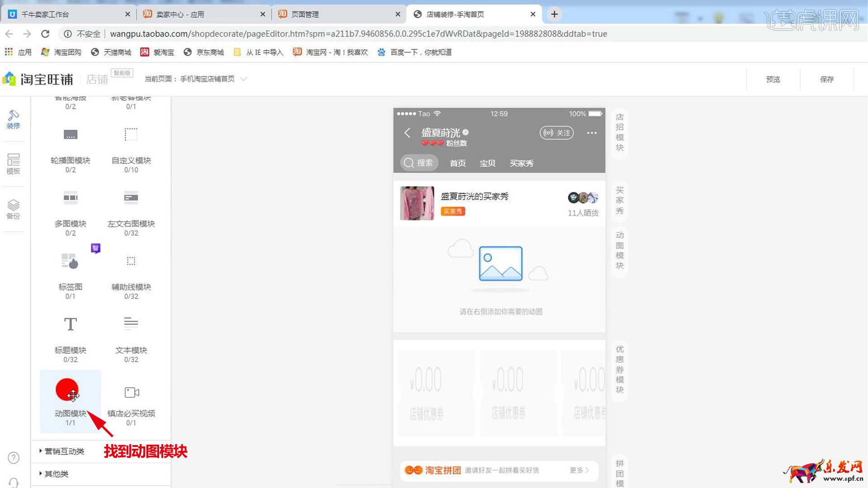Choose the 左文右图模块 icon
Screen dimensions: 868x488
tap(131, 198)
